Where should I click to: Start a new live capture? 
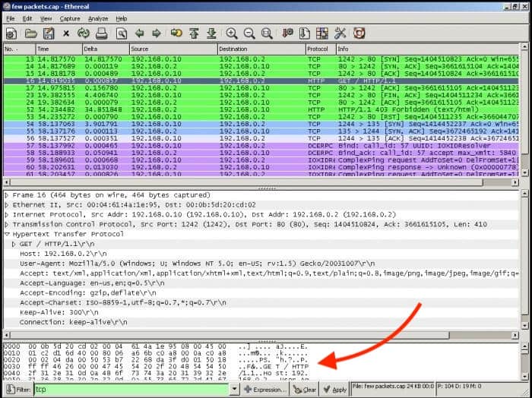coord(11,33)
